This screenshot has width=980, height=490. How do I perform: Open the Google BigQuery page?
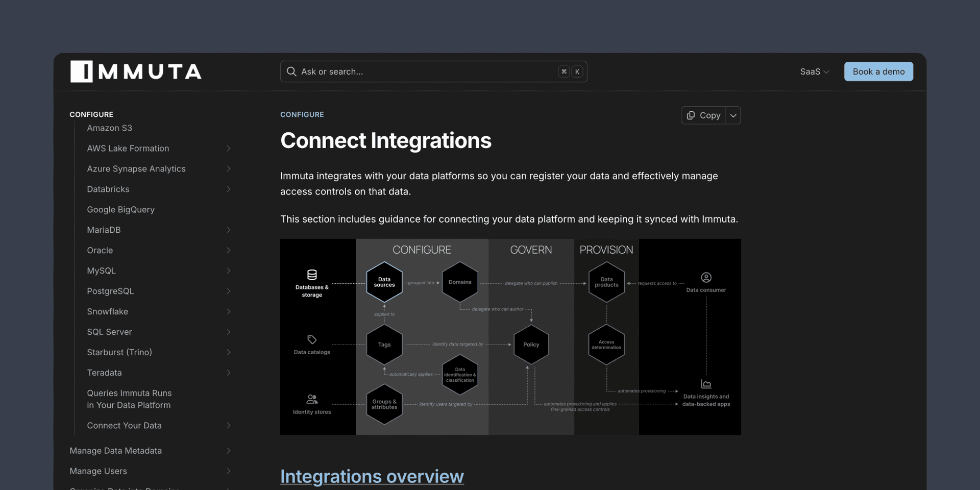click(x=120, y=209)
